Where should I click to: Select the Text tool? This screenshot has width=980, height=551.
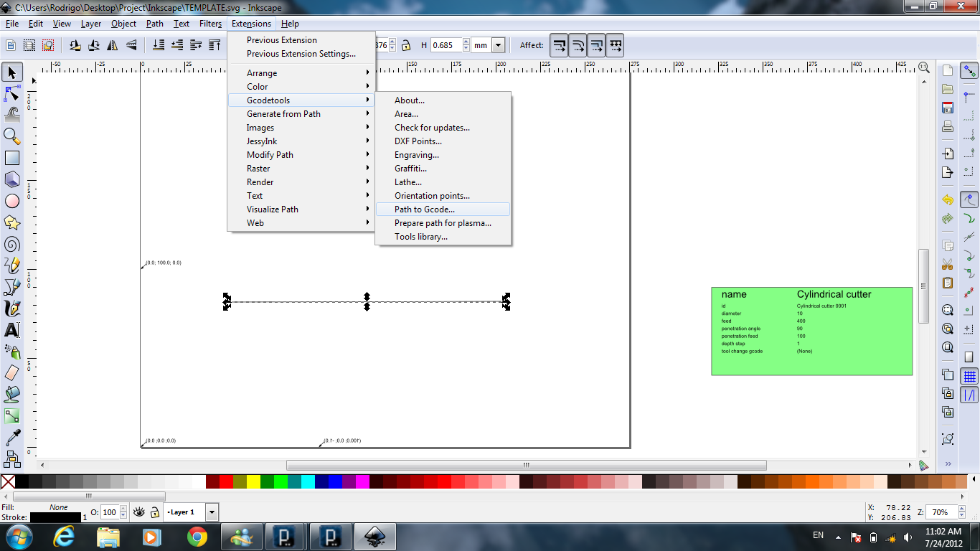[x=12, y=330]
